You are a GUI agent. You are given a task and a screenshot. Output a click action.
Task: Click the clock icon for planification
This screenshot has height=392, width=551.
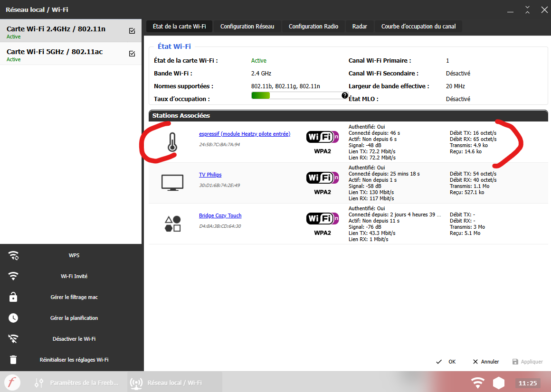click(x=13, y=318)
